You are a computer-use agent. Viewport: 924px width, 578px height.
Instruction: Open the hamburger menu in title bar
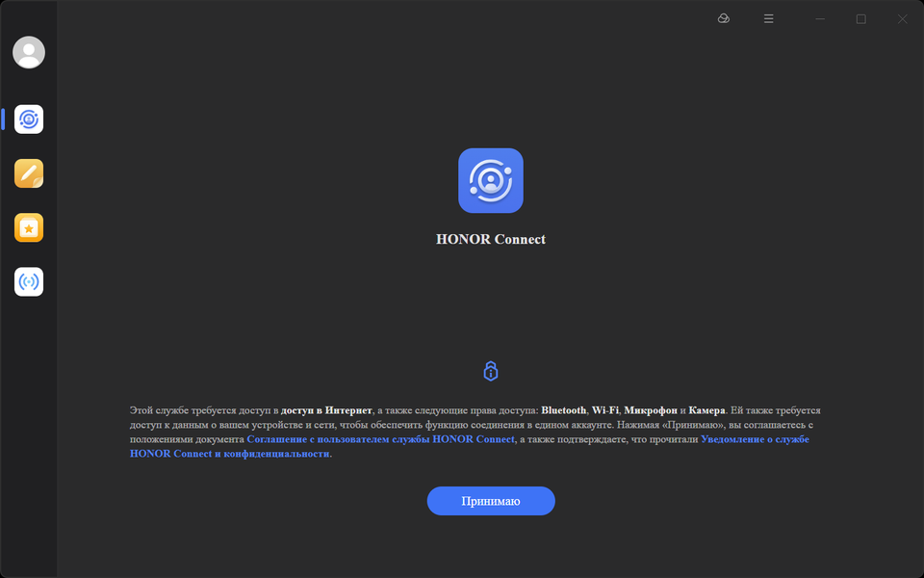[x=768, y=19]
